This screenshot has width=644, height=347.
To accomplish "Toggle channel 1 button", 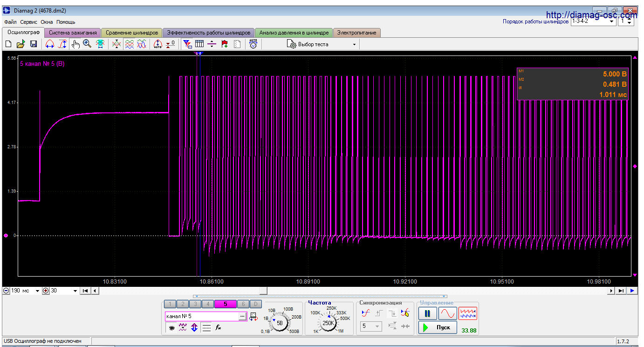I will pyautogui.click(x=170, y=304).
